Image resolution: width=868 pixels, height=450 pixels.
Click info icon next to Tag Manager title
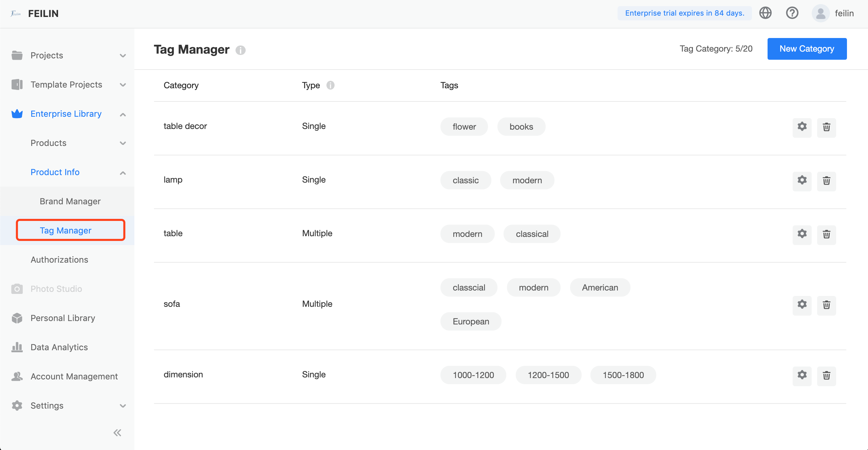point(241,50)
